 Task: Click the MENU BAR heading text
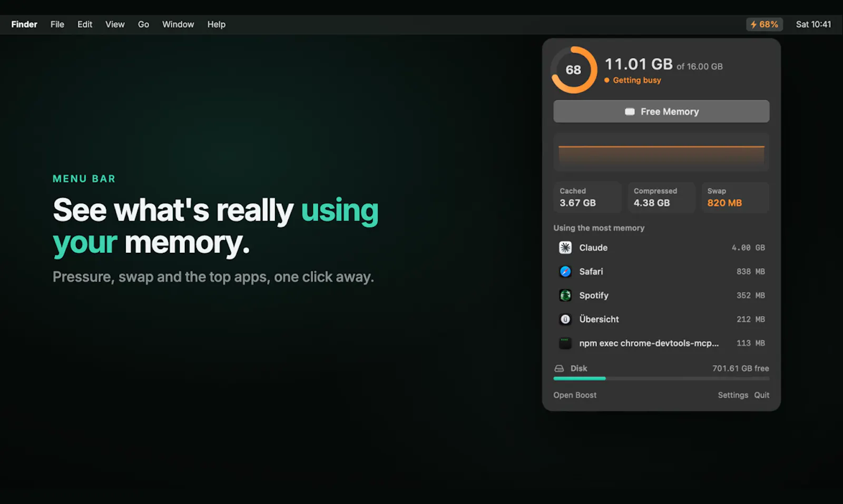84,179
